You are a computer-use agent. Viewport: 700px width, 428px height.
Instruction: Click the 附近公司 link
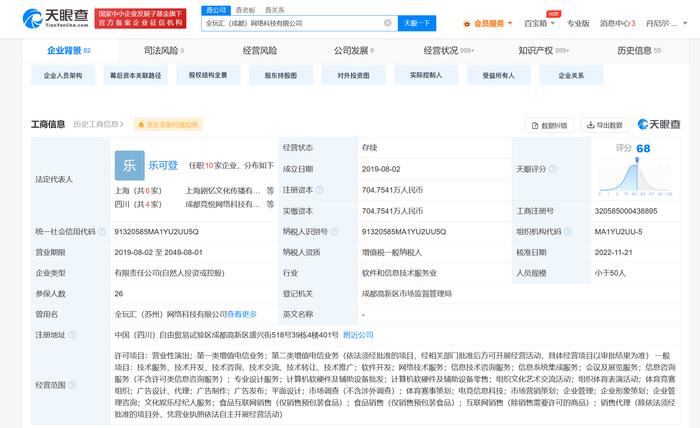[358, 335]
